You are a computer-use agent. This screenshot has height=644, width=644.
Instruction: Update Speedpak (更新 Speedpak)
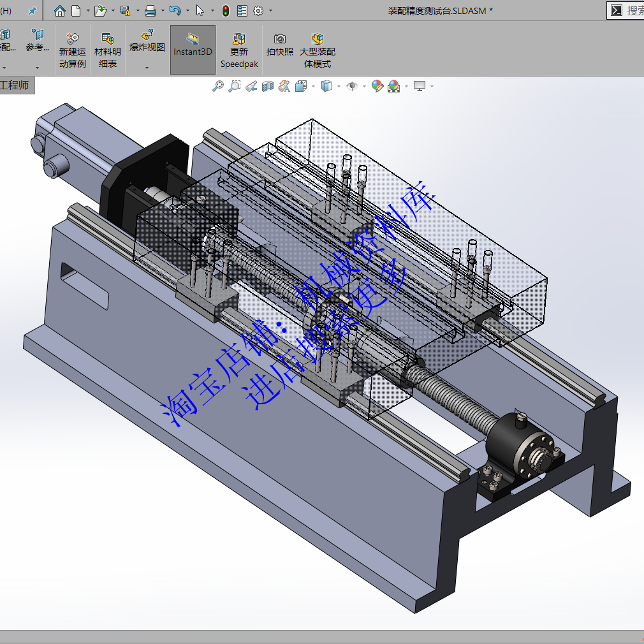(x=239, y=50)
